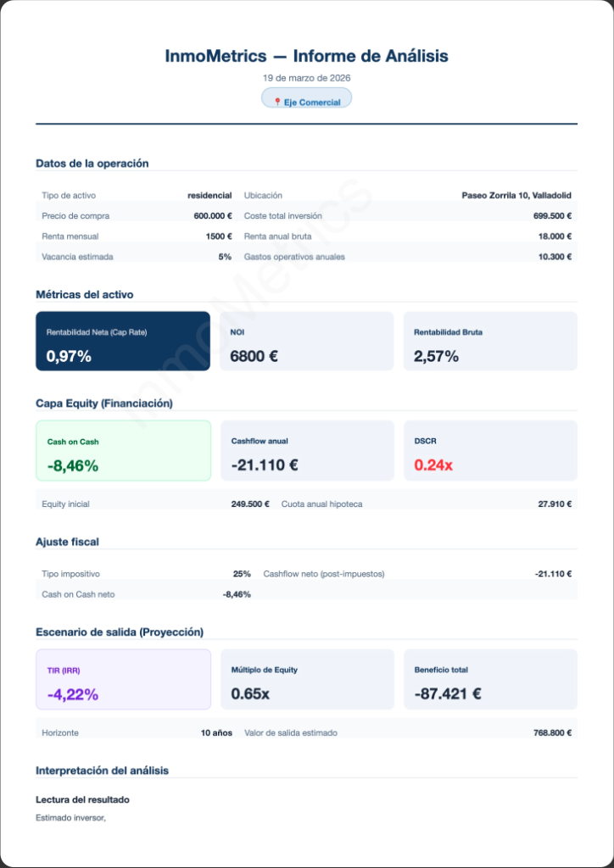Select the Equity inicial value 249.500 €
The width and height of the screenshot is (614, 868).
tap(250, 504)
